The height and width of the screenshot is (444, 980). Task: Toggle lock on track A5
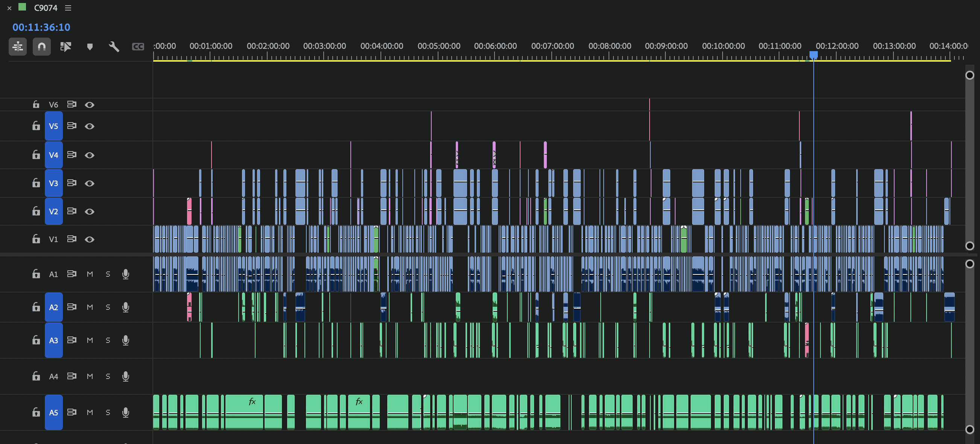point(36,412)
